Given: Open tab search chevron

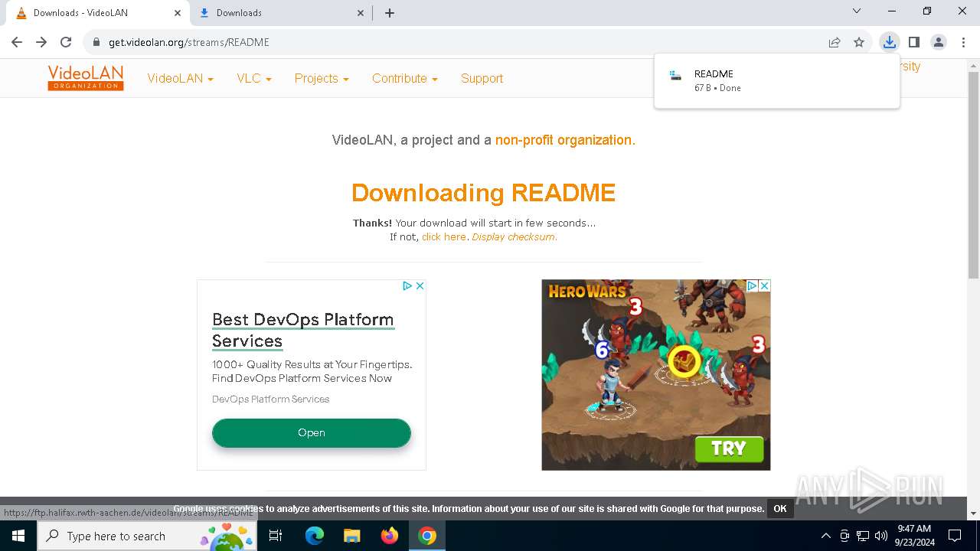Looking at the screenshot, I should click(857, 11).
